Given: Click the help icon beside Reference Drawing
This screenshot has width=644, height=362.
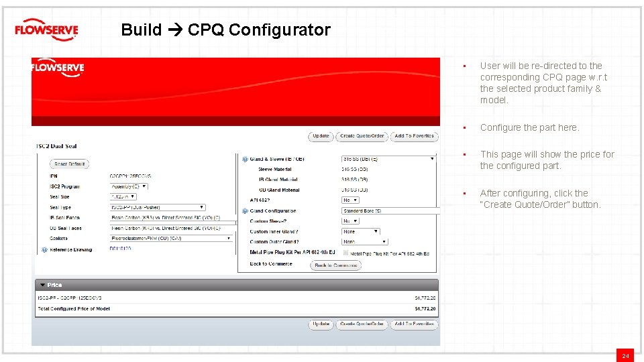Looking at the screenshot, I should tap(45, 250).
